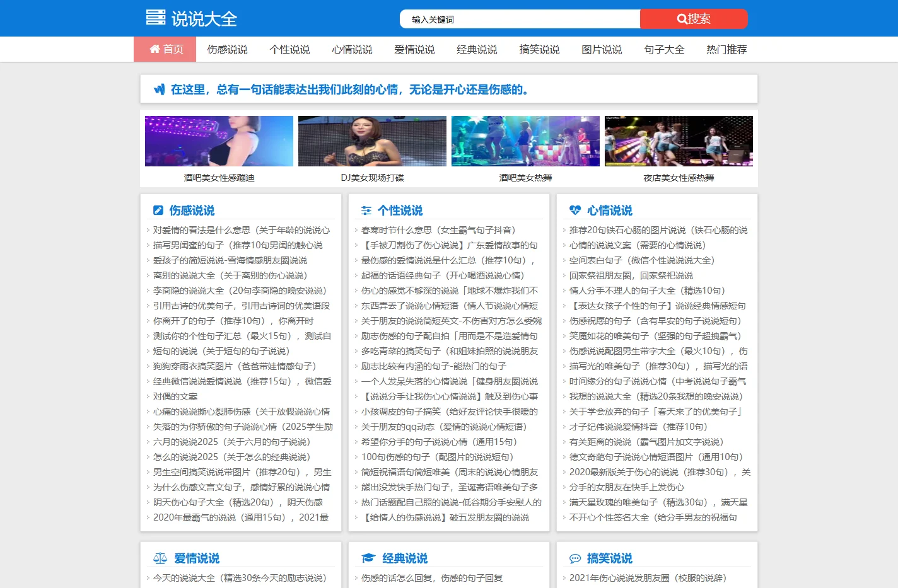Open the DJ美女现场打碟 thumbnail image
The height and width of the screenshot is (588, 898).
[373, 141]
